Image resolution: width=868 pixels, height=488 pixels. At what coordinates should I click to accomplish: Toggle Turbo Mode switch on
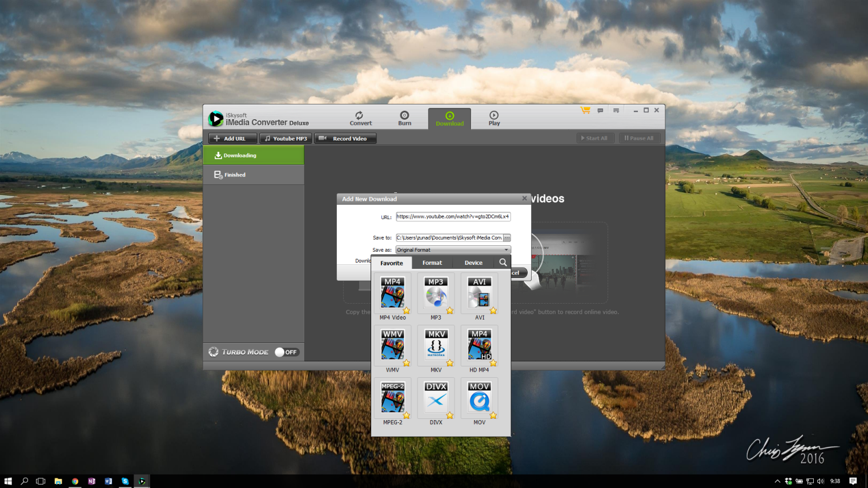click(x=287, y=352)
